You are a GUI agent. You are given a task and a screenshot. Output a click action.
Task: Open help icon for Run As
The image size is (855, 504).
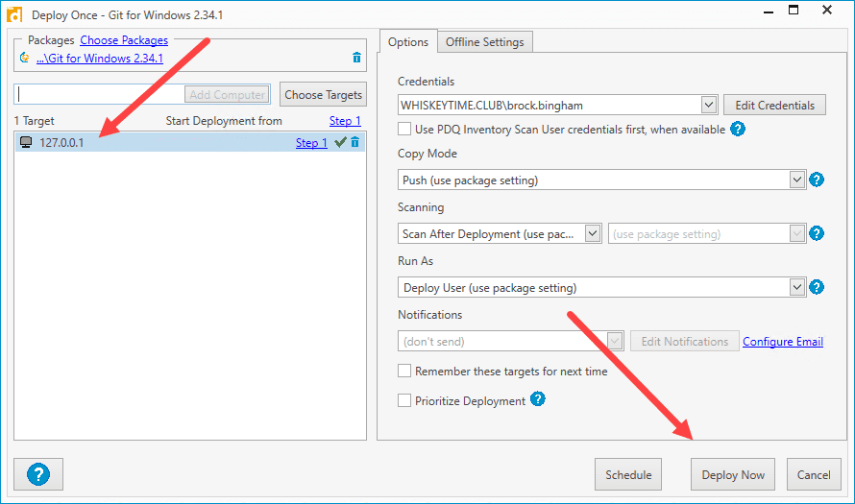pyautogui.click(x=817, y=287)
